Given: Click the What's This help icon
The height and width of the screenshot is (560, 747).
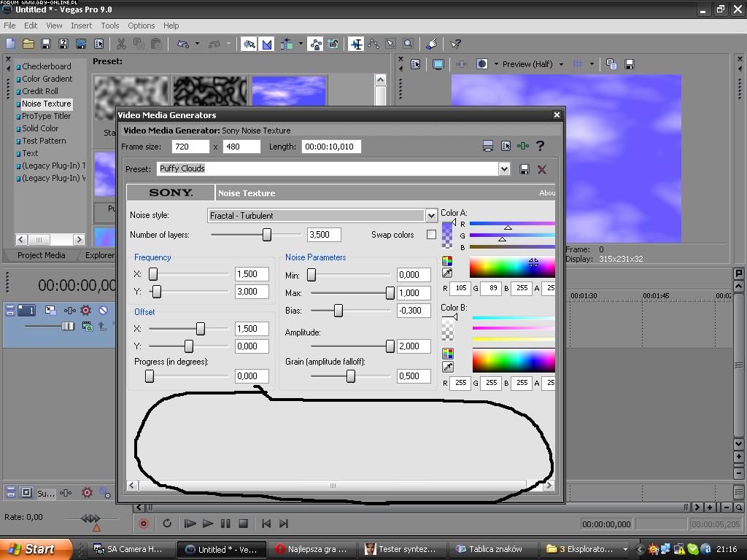Looking at the screenshot, I should tap(455, 44).
